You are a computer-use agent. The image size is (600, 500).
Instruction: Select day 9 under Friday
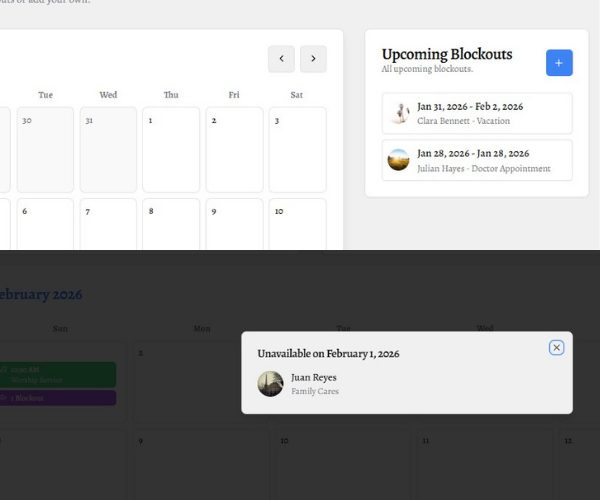coord(234,224)
